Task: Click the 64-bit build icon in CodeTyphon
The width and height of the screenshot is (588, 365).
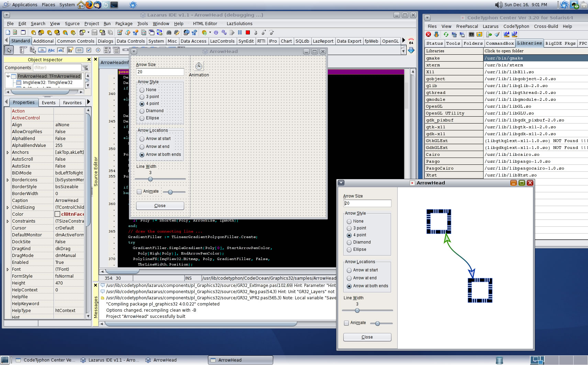Action: pyautogui.click(x=506, y=34)
